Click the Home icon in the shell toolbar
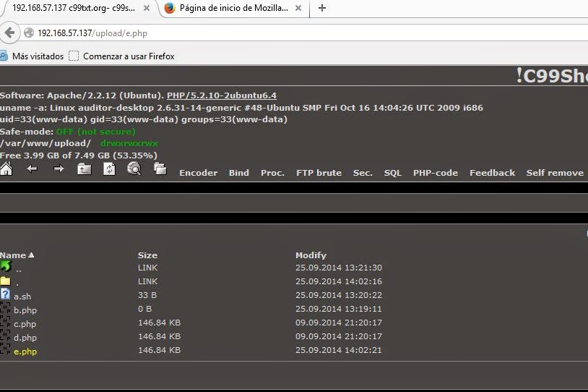Image resolution: width=588 pixels, height=392 pixels. coord(6,169)
